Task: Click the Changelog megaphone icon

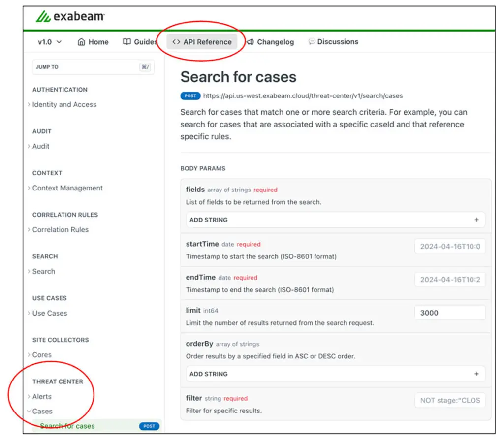Action: coord(252,42)
